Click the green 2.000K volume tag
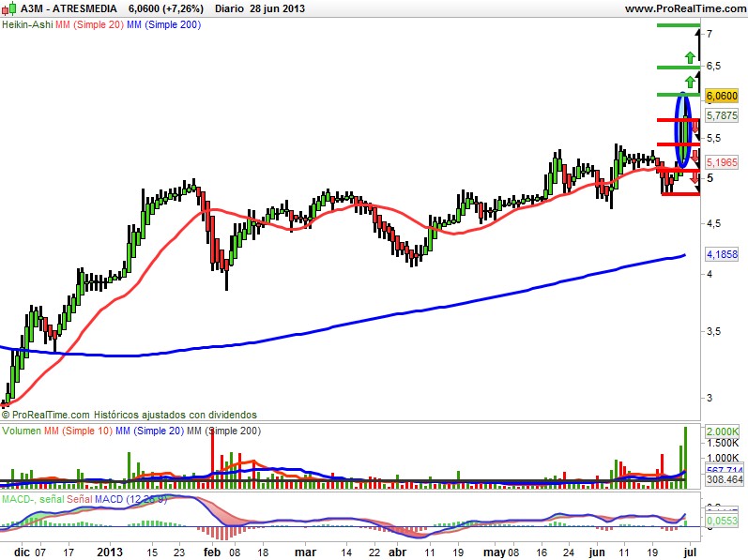The width and height of the screenshot is (748, 560). pyautogui.click(x=723, y=431)
